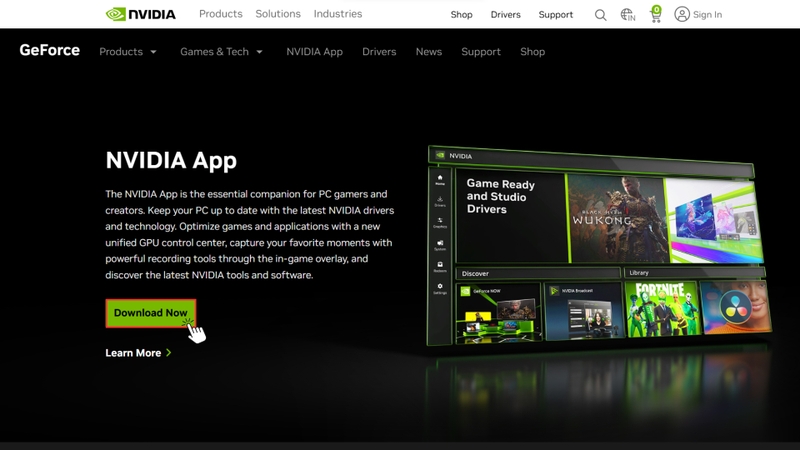Click the Drivers link in the top header
This screenshot has height=450, width=800.
coord(506,15)
